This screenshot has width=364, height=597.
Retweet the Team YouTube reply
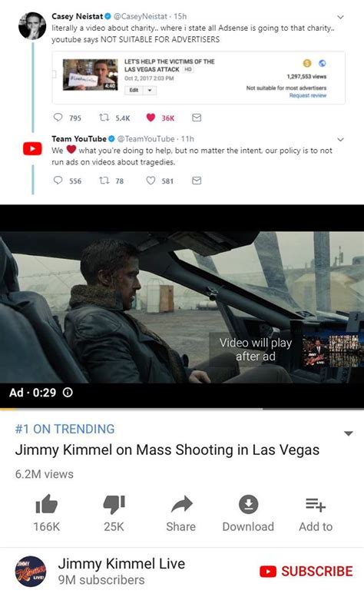point(104,180)
